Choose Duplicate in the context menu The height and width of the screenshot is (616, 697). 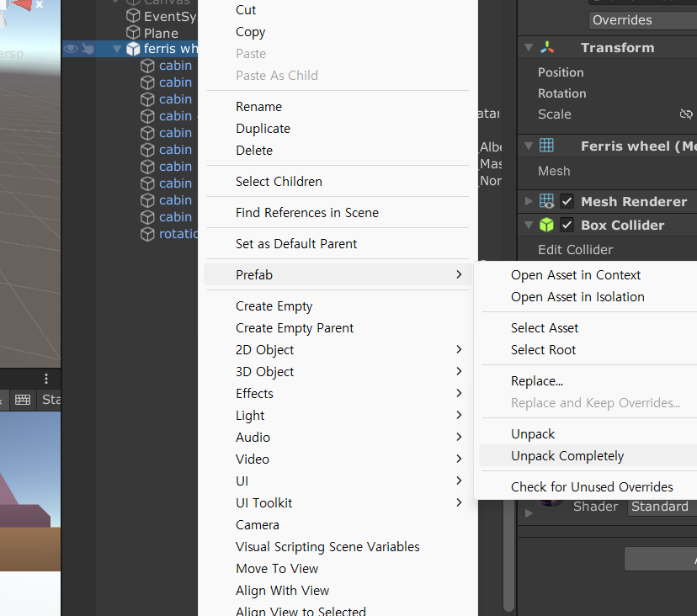click(338, 129)
